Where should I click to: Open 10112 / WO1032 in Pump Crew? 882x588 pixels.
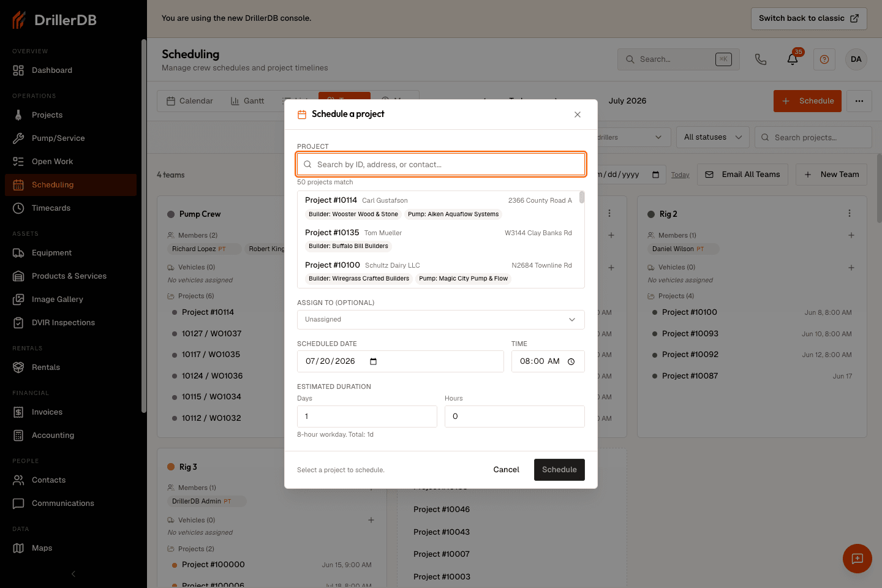211,418
